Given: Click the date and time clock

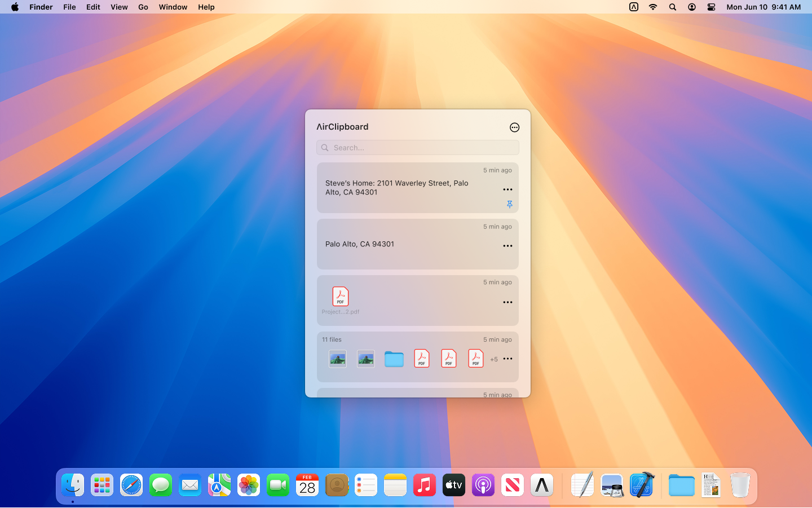Looking at the screenshot, I should tap(764, 7).
